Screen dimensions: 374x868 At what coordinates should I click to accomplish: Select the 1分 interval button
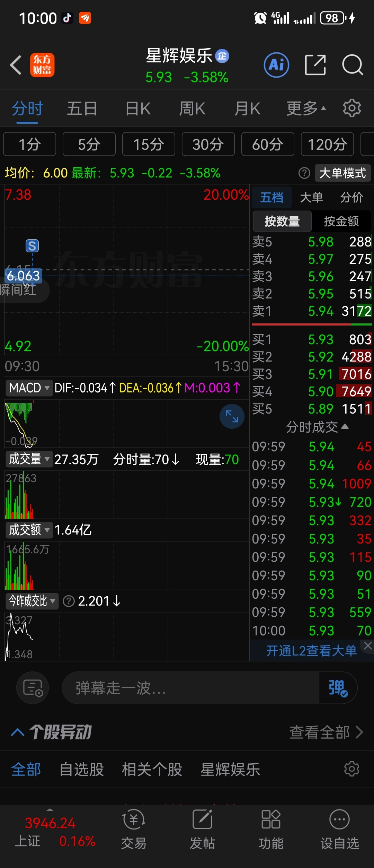[x=29, y=144]
